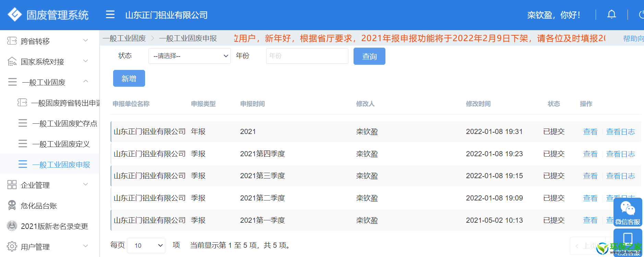This screenshot has width=644, height=257.
Task: Click the 修改人 column header
Action: pos(365,104)
